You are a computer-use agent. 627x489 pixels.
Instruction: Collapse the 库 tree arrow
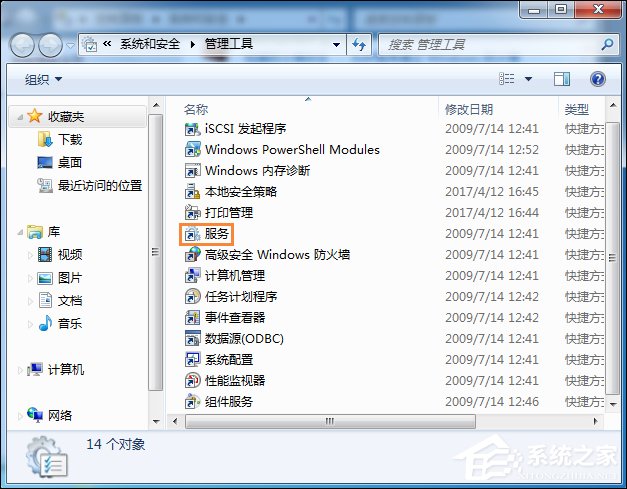pos(20,232)
